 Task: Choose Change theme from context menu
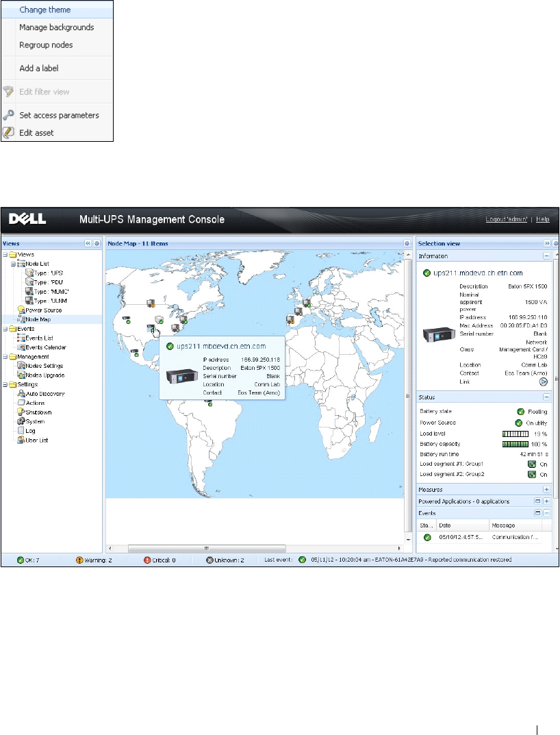tap(45, 10)
